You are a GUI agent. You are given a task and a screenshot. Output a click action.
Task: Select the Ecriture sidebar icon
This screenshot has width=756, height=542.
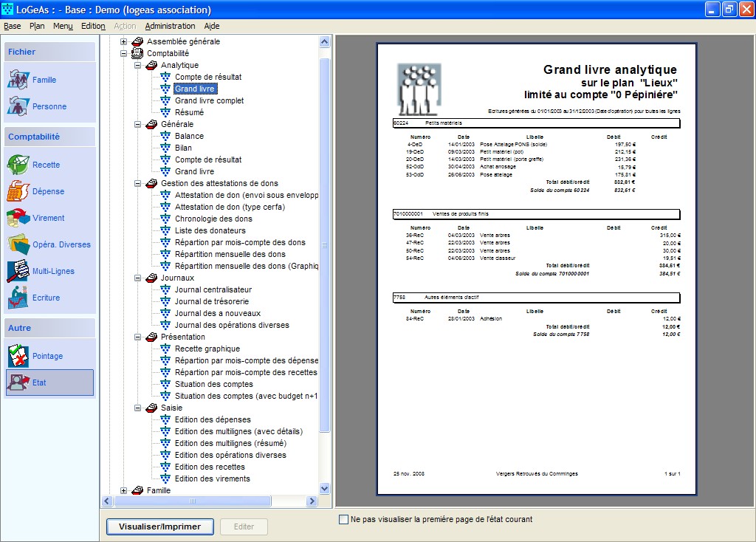(x=18, y=298)
